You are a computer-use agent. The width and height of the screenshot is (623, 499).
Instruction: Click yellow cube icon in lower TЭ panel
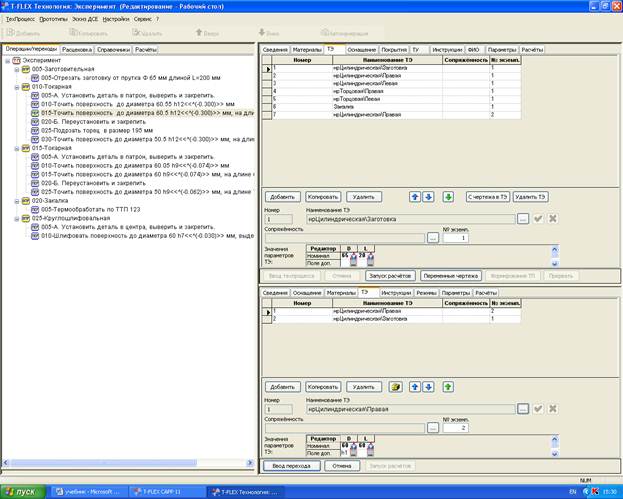coord(395,387)
